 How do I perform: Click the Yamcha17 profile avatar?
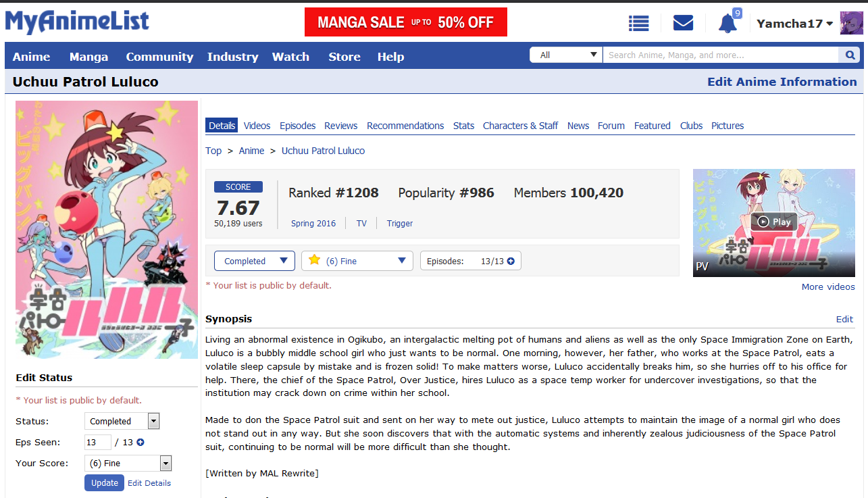point(851,23)
